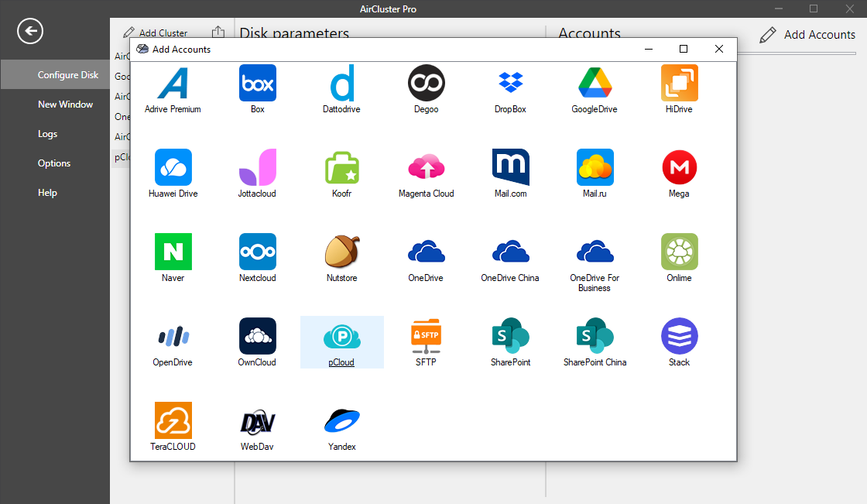
Task: Select the DropBox cloud provider
Action: pos(510,89)
